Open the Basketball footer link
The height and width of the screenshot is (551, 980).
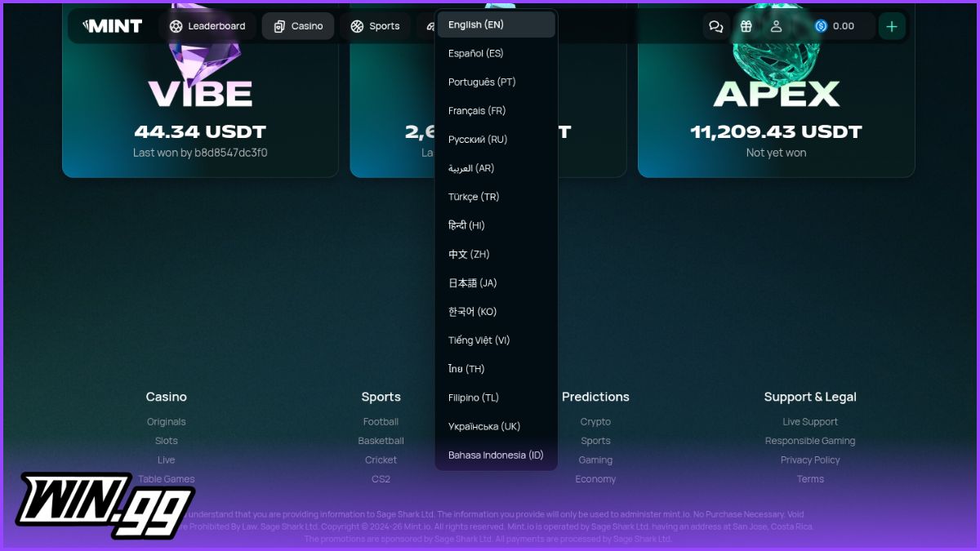(381, 441)
